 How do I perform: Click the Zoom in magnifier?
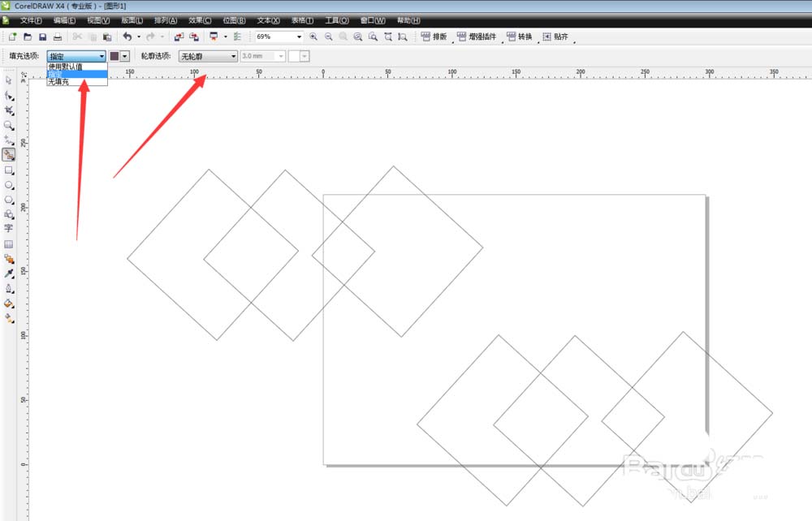(x=313, y=37)
